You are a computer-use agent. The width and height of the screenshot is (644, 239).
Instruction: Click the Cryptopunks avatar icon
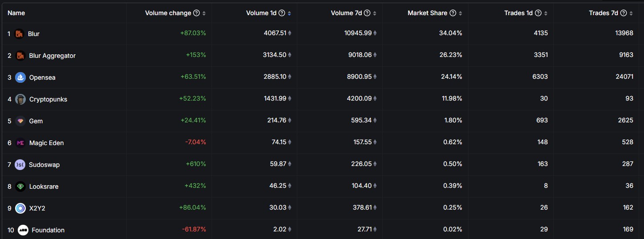[x=20, y=99]
